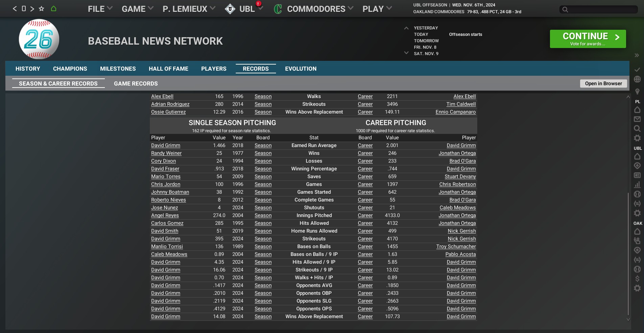The image size is (644, 333).
Task: Click the magnifier icon under PL section
Action: 637,128
